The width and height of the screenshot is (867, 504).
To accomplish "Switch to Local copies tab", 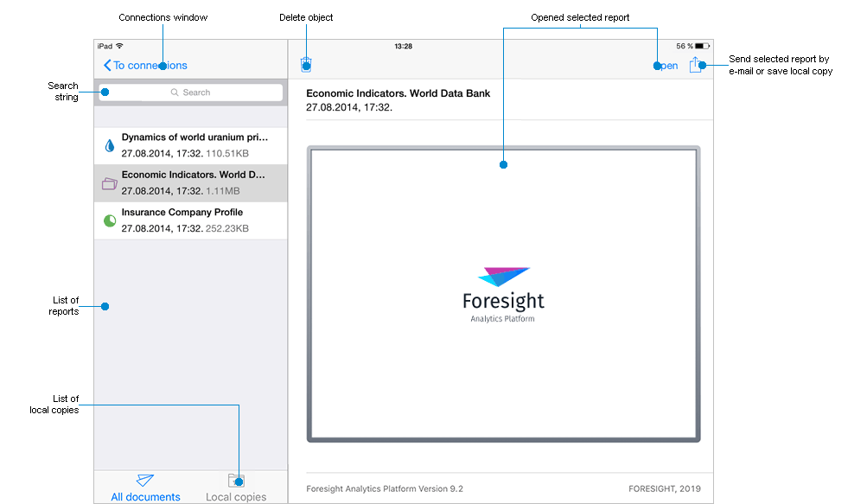I will tap(236, 488).
